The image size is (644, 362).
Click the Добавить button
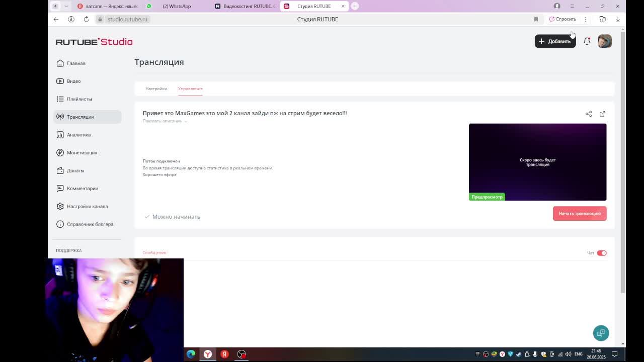pyautogui.click(x=555, y=41)
